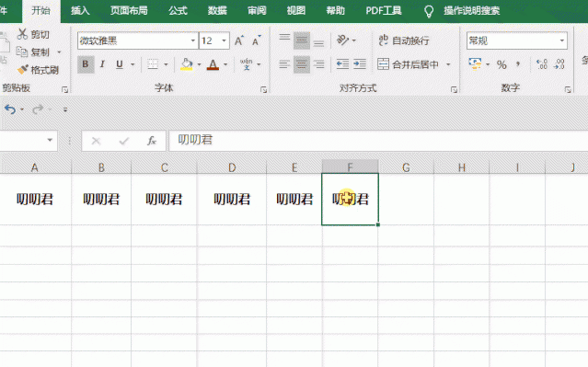Activate the Format Painter (格式刷)
This screenshot has width=588, height=367.
click(x=39, y=70)
